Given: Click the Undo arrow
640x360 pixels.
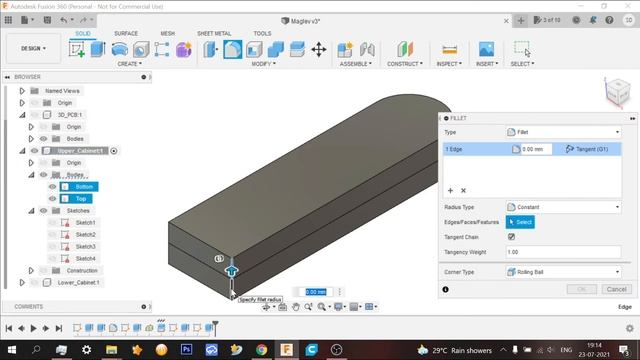Looking at the screenshot, I should [64, 20].
